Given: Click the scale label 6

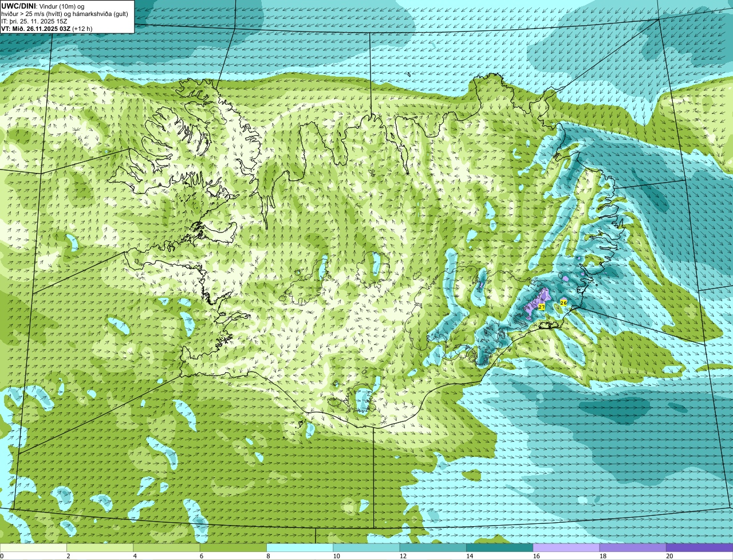Looking at the screenshot, I should pyautogui.click(x=201, y=555).
